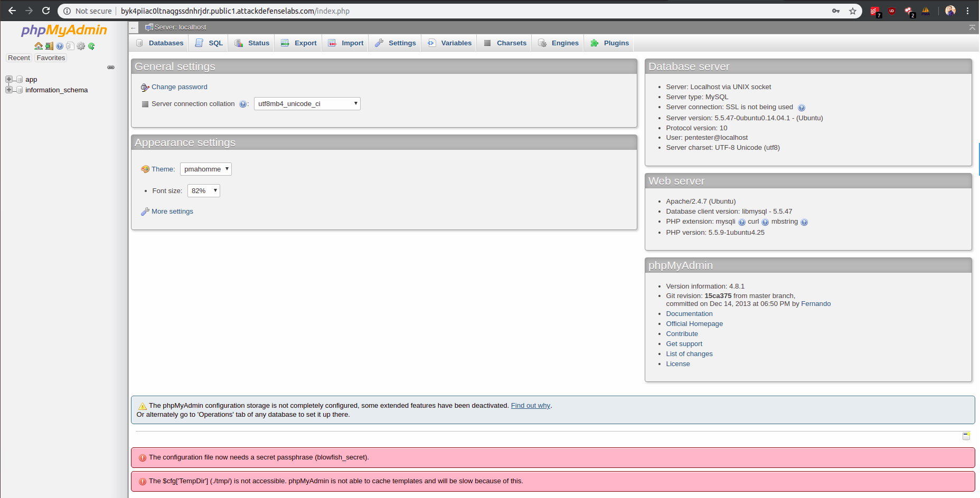This screenshot has width=980, height=498.
Task: Click help icon next to SSL not being used
Action: [x=802, y=108]
